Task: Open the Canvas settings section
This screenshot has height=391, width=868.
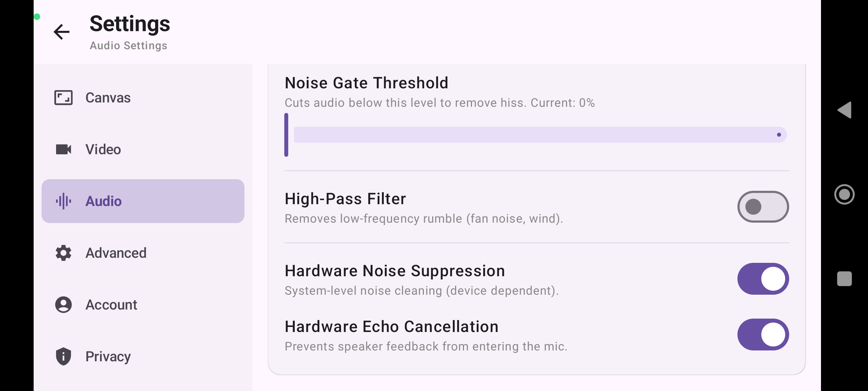Action: tap(108, 98)
